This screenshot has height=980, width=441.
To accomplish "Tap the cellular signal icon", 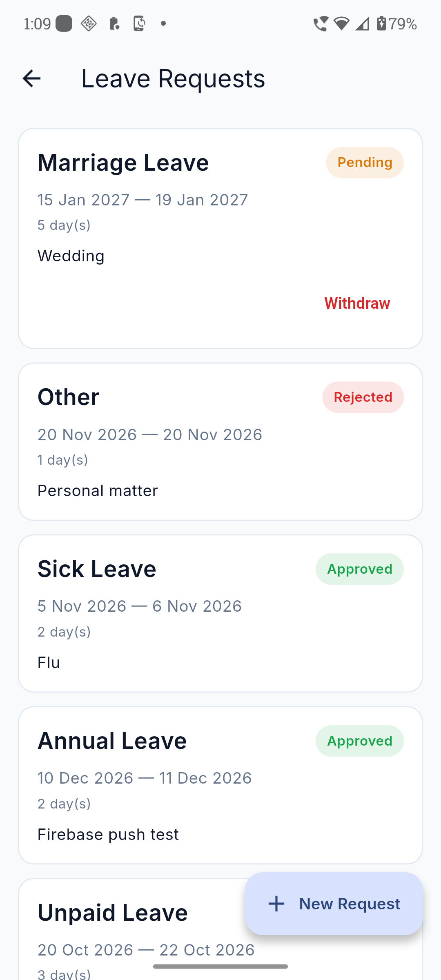I will click(362, 24).
